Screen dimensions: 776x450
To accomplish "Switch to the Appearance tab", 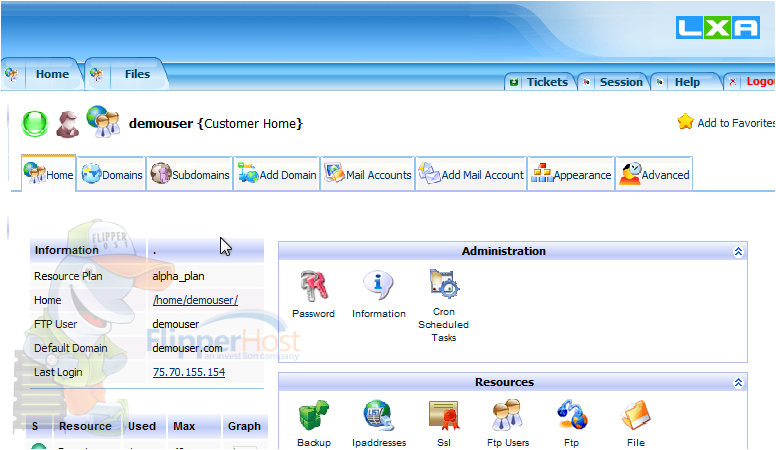I will coord(571,174).
